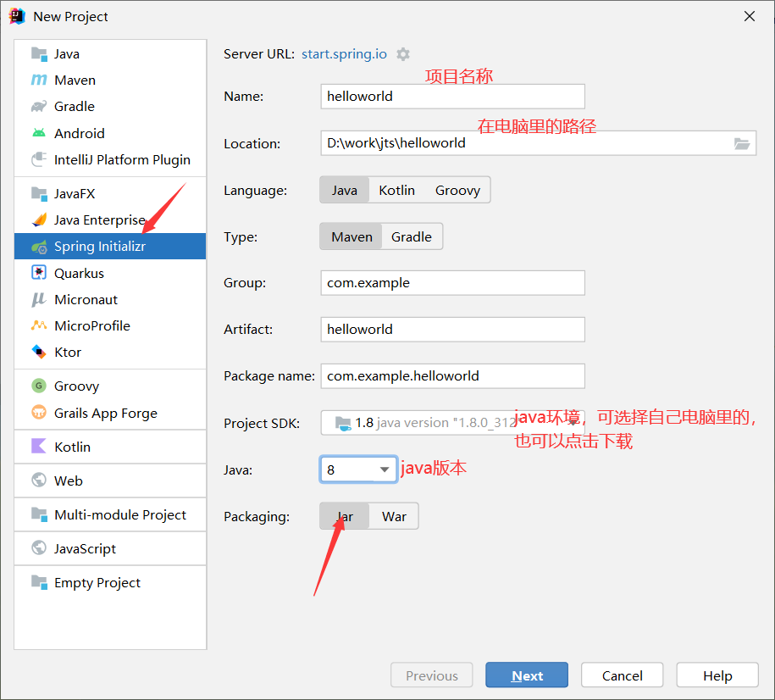Click the Previous button
This screenshot has width=775, height=700.
pos(431,675)
